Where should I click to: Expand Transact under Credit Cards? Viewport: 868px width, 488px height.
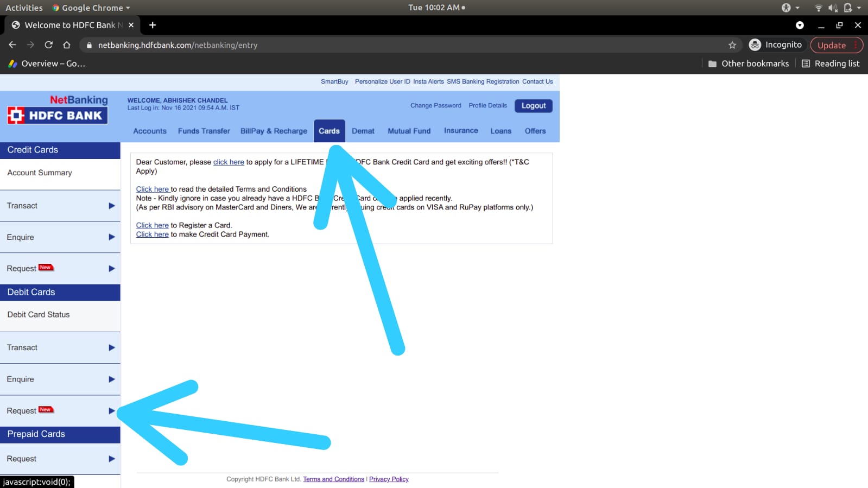(60, 206)
